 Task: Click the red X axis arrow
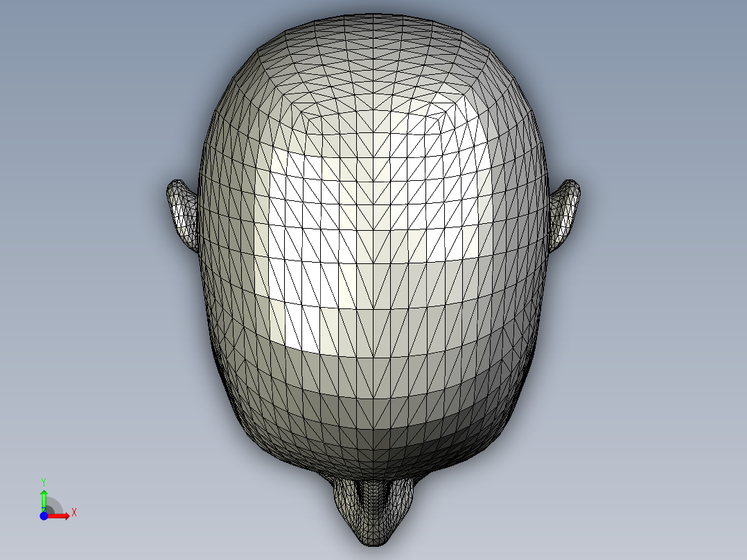pos(59,516)
